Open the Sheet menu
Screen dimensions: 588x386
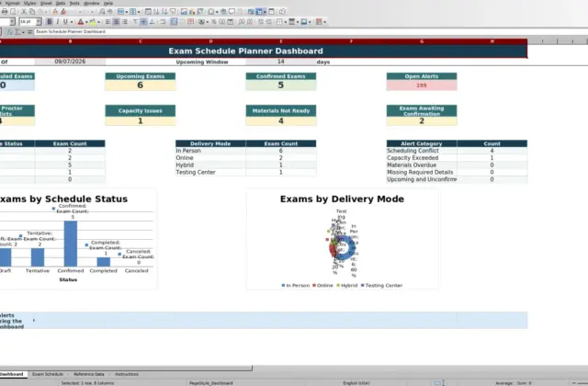coord(46,3)
